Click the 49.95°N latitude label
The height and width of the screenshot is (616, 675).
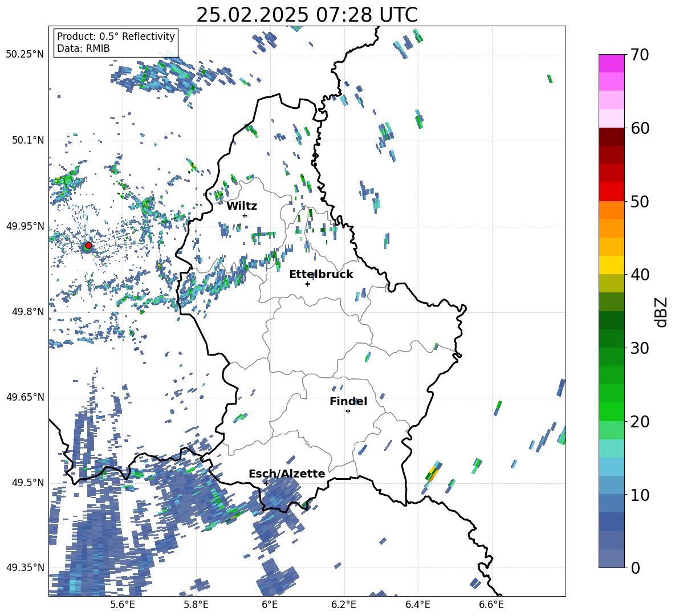click(25, 226)
